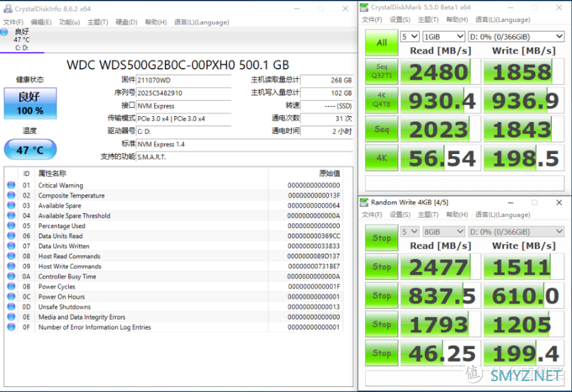Open 主题(T) menu in Random Write 4KiB window

(428, 215)
